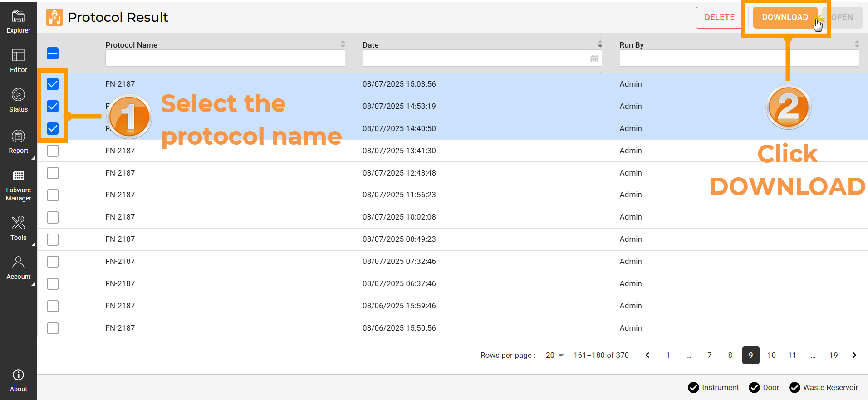The height and width of the screenshot is (400, 868).
Task: Go to page 19 in pagination
Action: coord(834,355)
